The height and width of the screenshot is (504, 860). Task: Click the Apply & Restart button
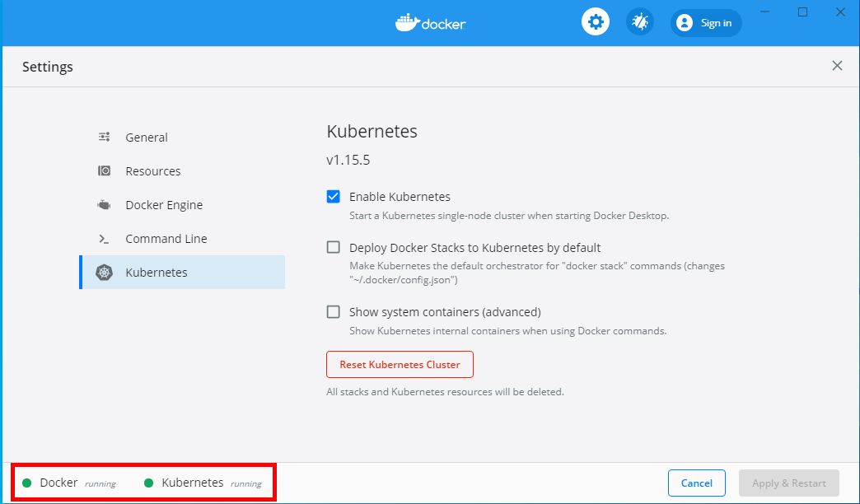(788, 483)
